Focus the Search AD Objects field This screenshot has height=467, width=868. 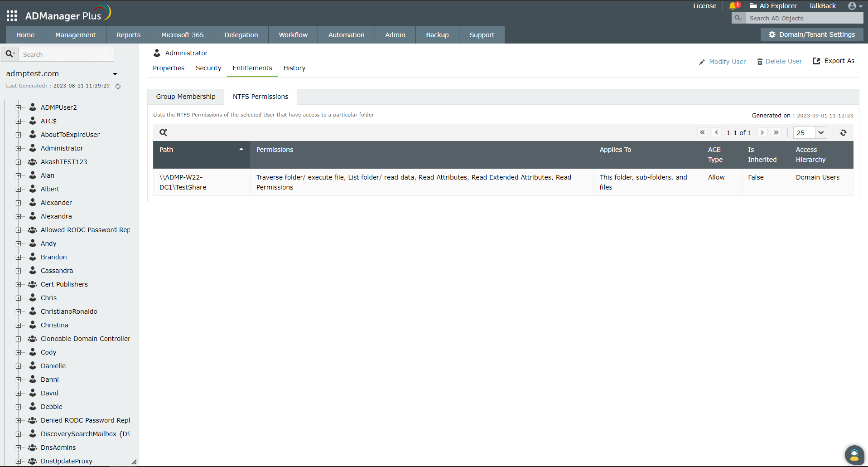click(x=805, y=18)
